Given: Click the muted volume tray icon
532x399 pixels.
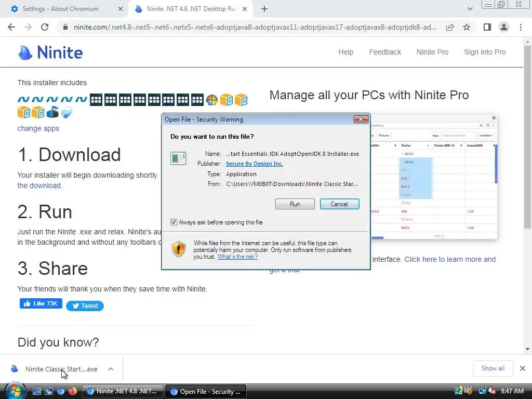Looking at the screenshot, I should [492, 391].
